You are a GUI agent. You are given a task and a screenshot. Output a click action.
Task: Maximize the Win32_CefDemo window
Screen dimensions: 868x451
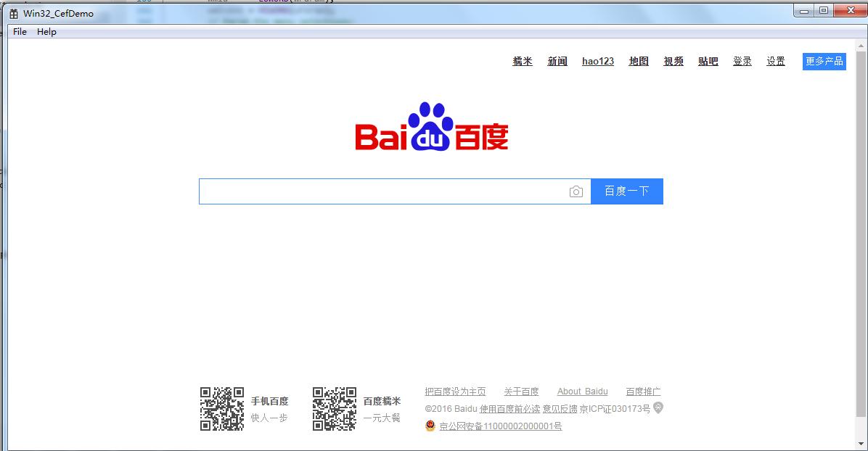coord(824,11)
